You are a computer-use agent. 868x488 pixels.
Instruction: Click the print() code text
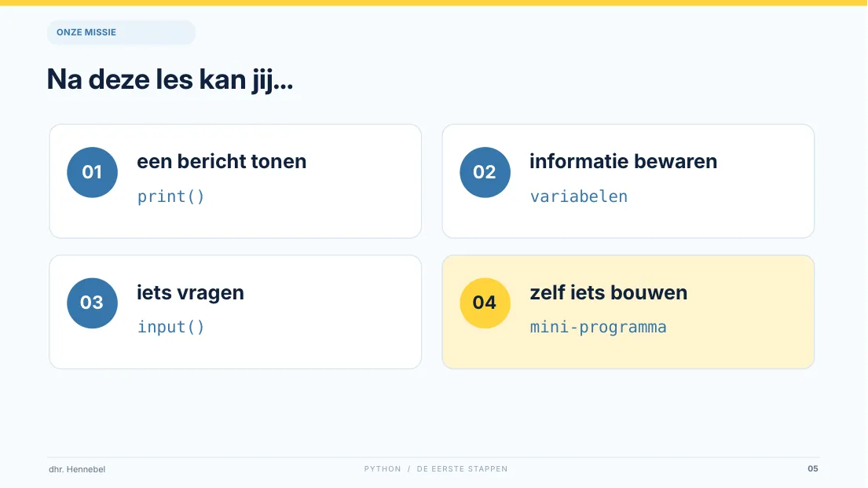(171, 196)
